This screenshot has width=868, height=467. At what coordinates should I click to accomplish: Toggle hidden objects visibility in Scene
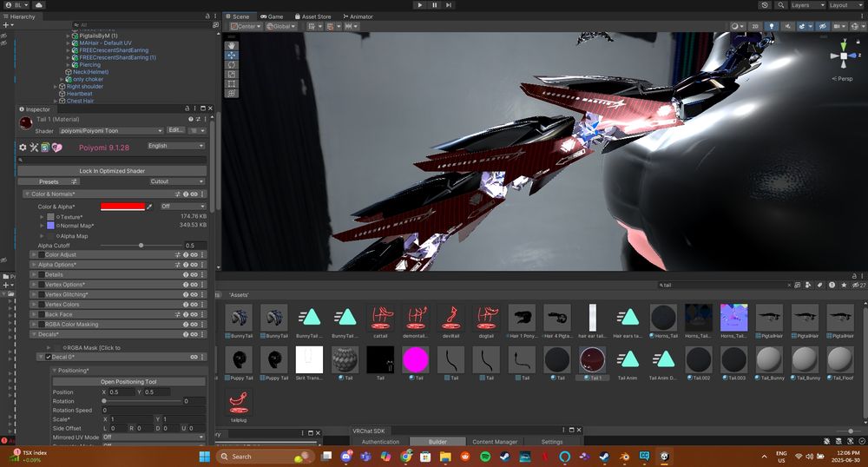[x=823, y=26]
